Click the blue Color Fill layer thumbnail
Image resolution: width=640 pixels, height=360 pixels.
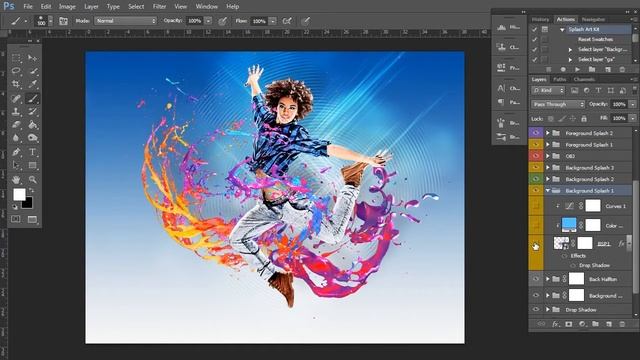pos(569,224)
